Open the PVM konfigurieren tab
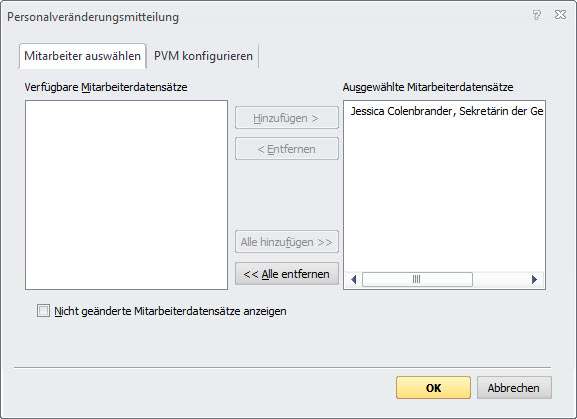577x419 pixels. (203, 56)
